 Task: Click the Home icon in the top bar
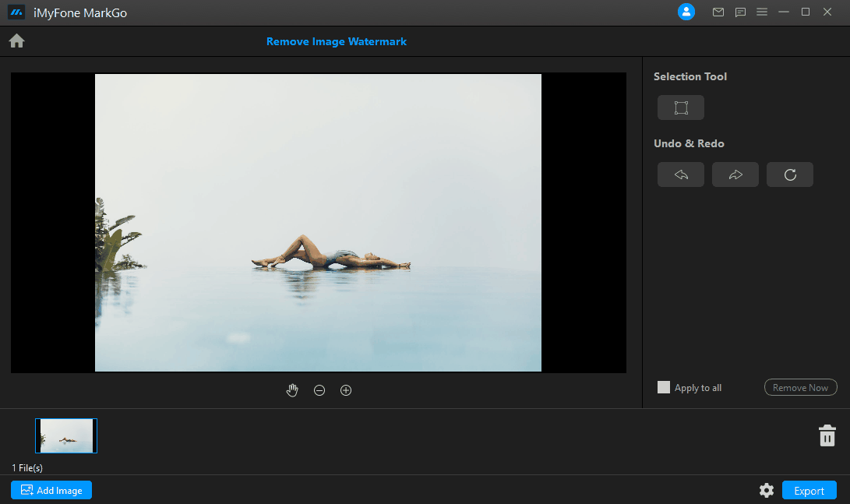(x=16, y=40)
